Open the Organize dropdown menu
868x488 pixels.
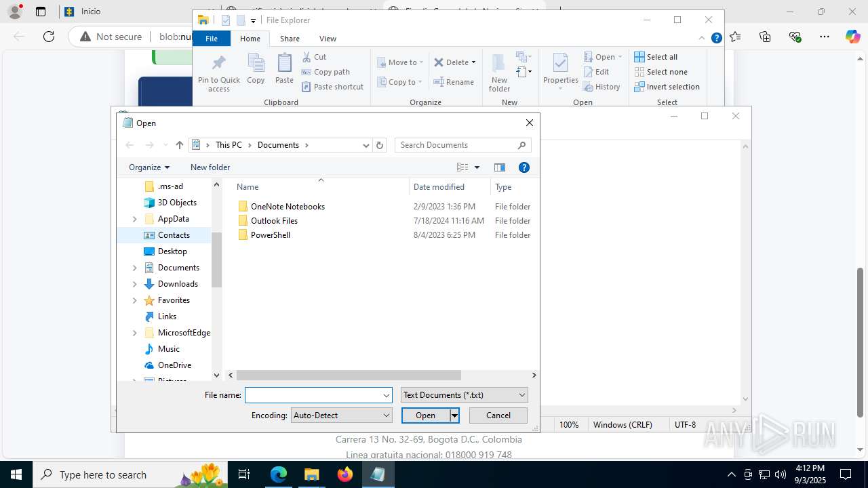pos(149,167)
